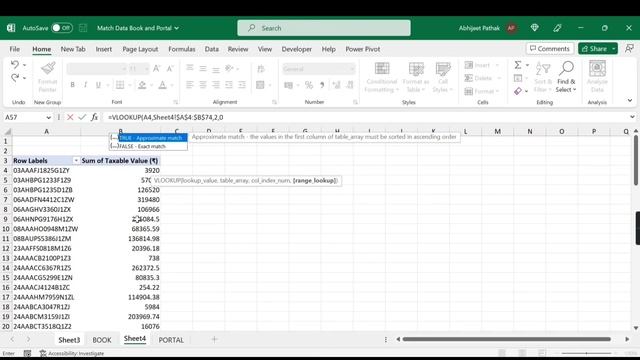The image size is (640, 360).
Task: Open the Developer tab
Action: [x=296, y=49]
